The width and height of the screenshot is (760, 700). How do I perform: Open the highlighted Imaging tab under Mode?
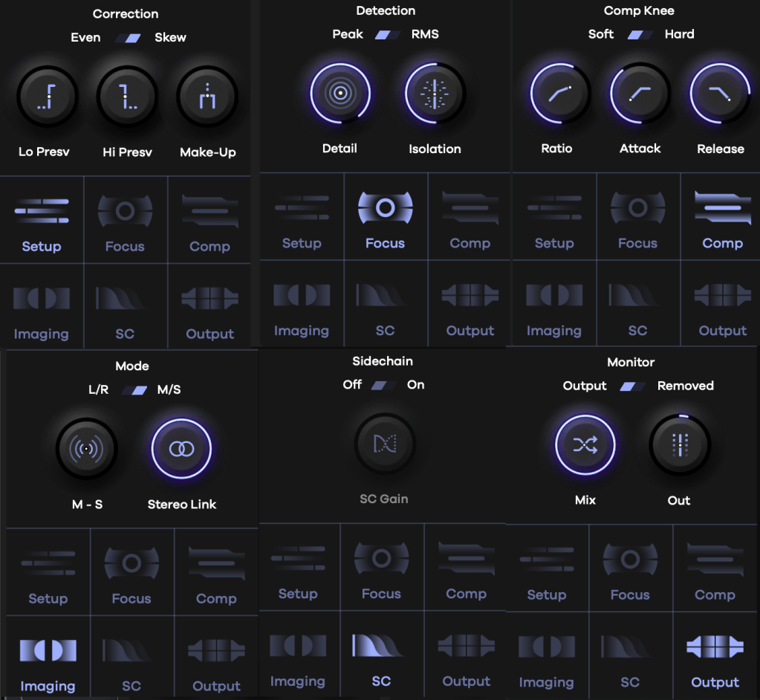coord(48,660)
